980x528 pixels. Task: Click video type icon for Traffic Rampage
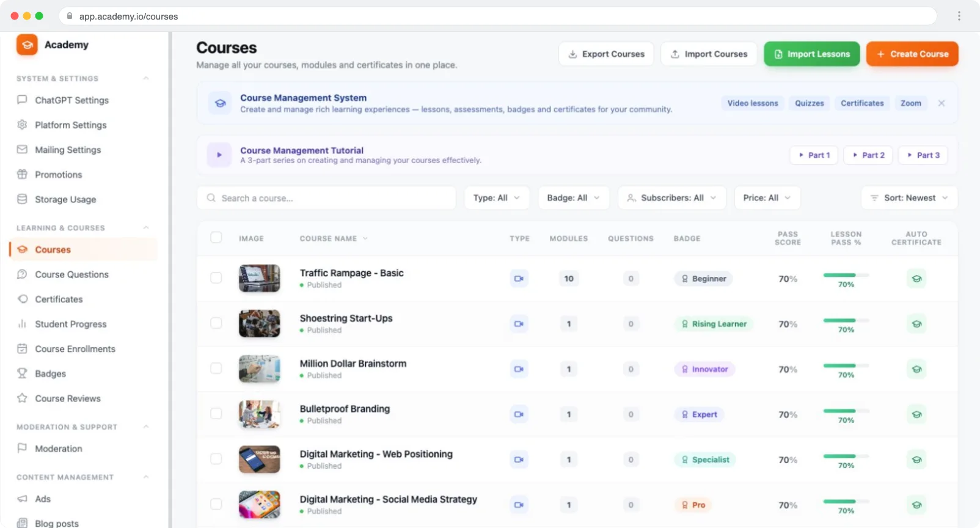click(x=519, y=279)
